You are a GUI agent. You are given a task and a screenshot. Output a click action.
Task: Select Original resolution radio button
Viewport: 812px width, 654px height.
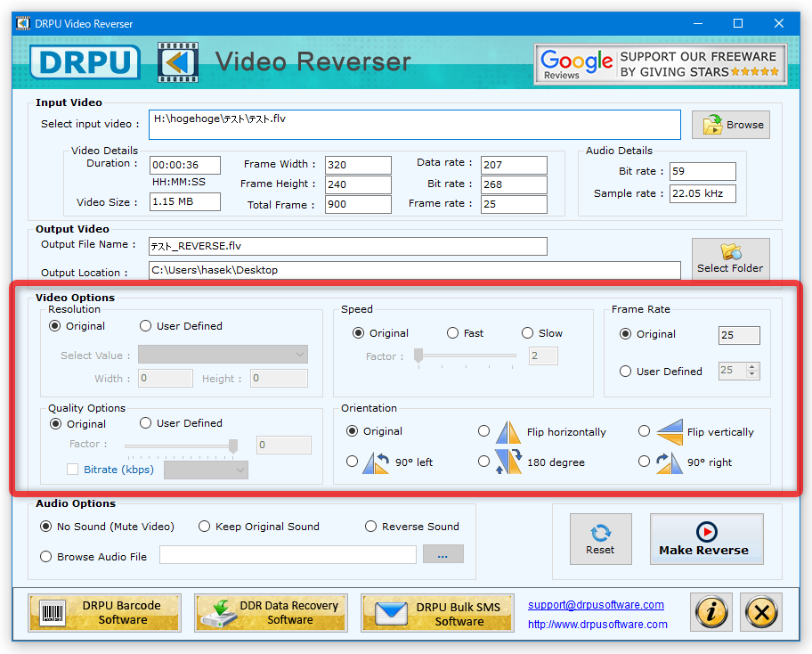(54, 326)
